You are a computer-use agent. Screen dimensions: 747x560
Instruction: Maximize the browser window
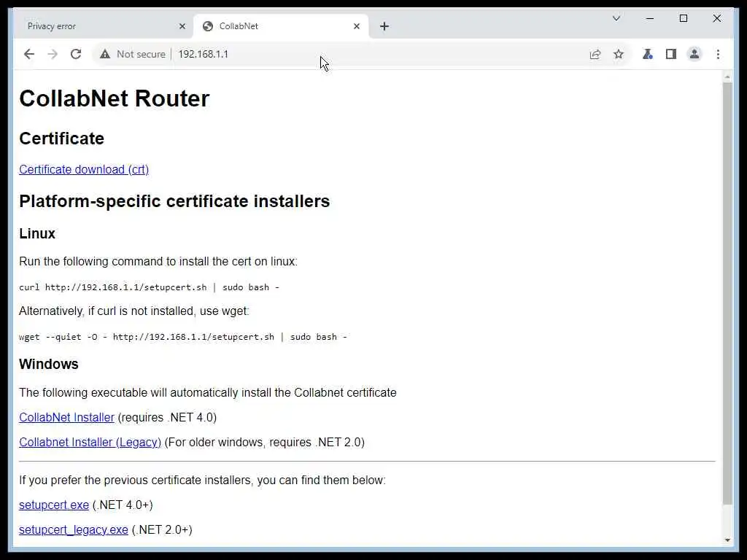point(683,18)
